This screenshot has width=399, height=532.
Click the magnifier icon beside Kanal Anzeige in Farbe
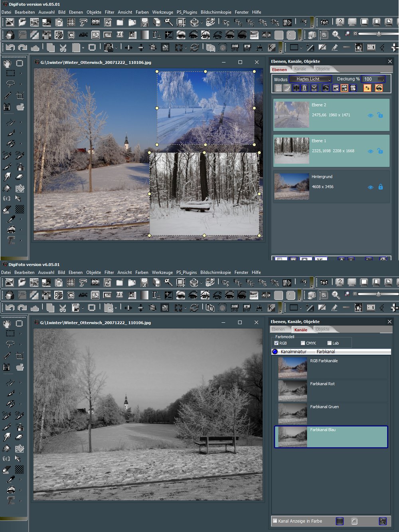[382, 521]
